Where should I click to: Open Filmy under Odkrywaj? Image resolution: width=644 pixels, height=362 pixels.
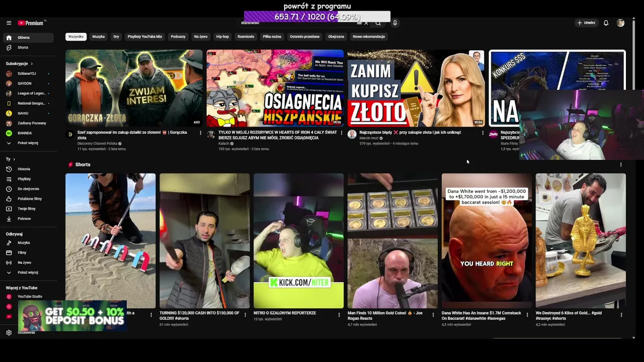tap(28, 253)
